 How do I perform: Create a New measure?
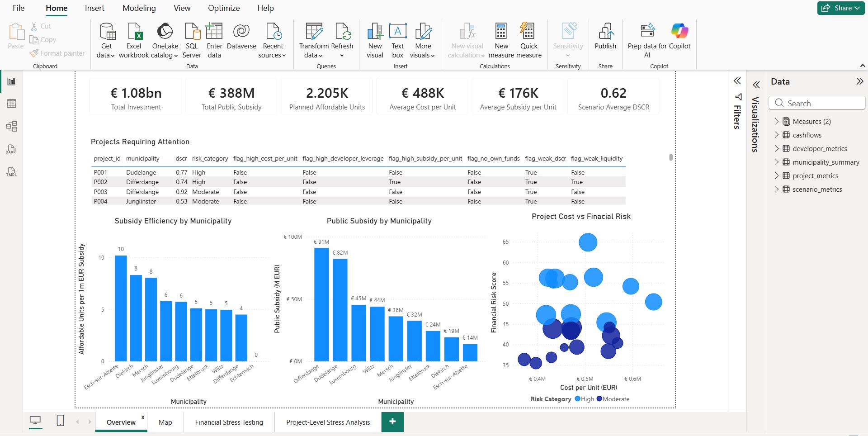pyautogui.click(x=501, y=32)
